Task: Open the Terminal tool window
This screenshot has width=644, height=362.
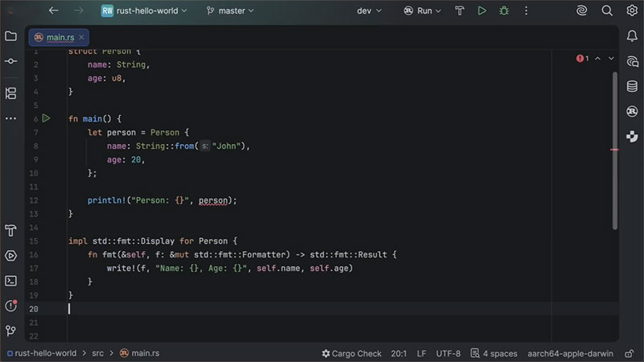Action: pyautogui.click(x=10, y=281)
